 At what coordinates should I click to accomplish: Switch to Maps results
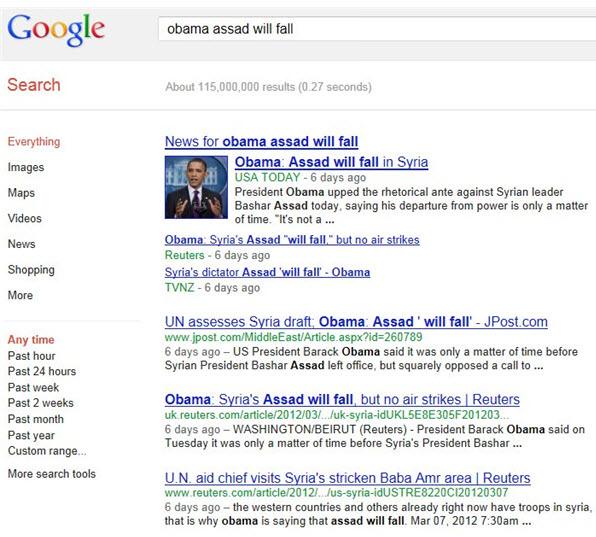21,193
